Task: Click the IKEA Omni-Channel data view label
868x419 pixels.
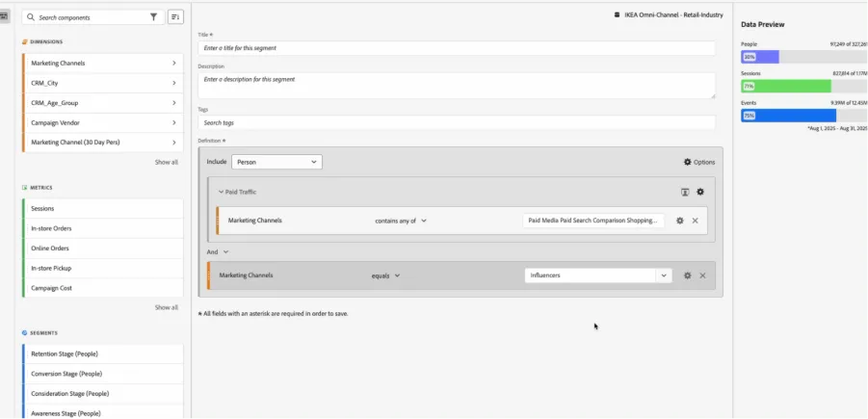Action: [x=673, y=15]
